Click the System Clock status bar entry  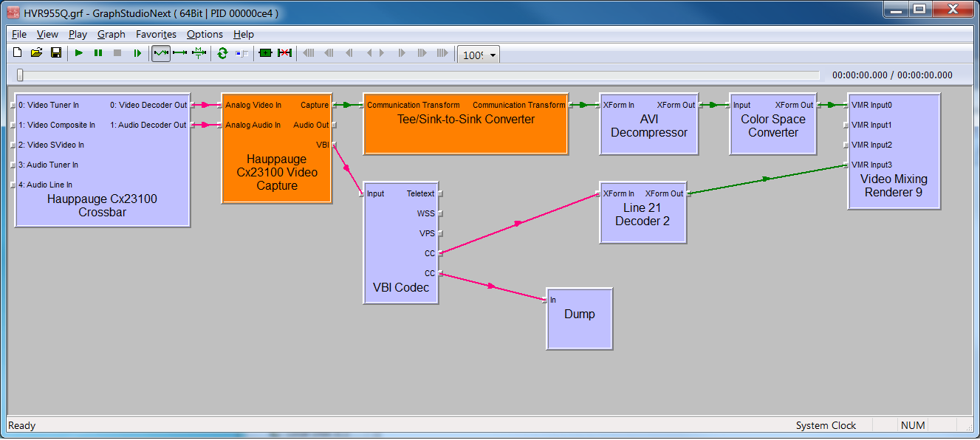[826, 425]
